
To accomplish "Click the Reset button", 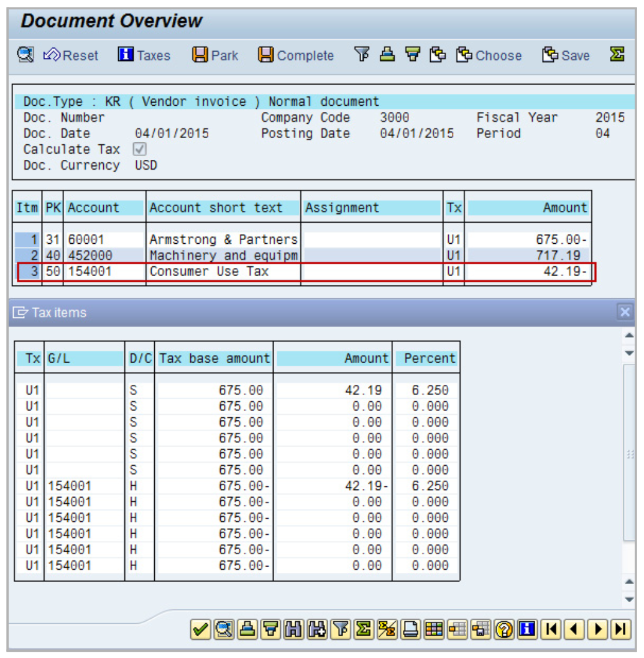I will (x=71, y=55).
